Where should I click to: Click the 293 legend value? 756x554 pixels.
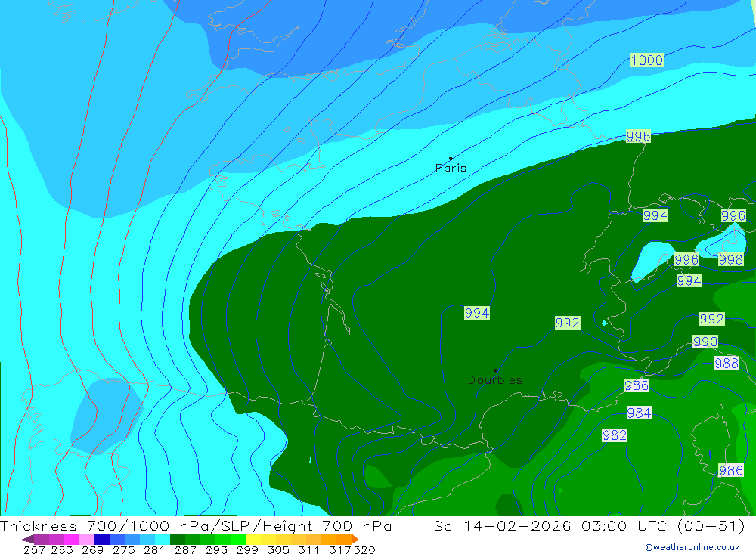point(216,550)
